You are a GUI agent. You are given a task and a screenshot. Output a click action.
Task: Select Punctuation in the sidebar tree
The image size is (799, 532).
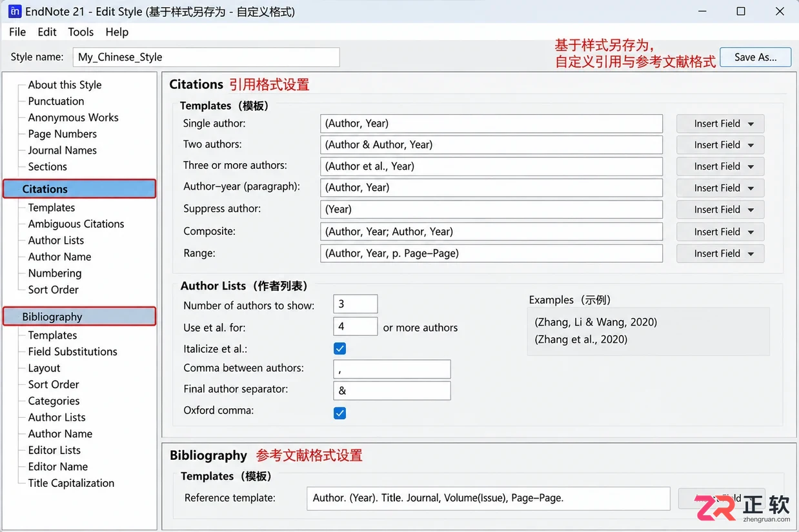coord(56,101)
